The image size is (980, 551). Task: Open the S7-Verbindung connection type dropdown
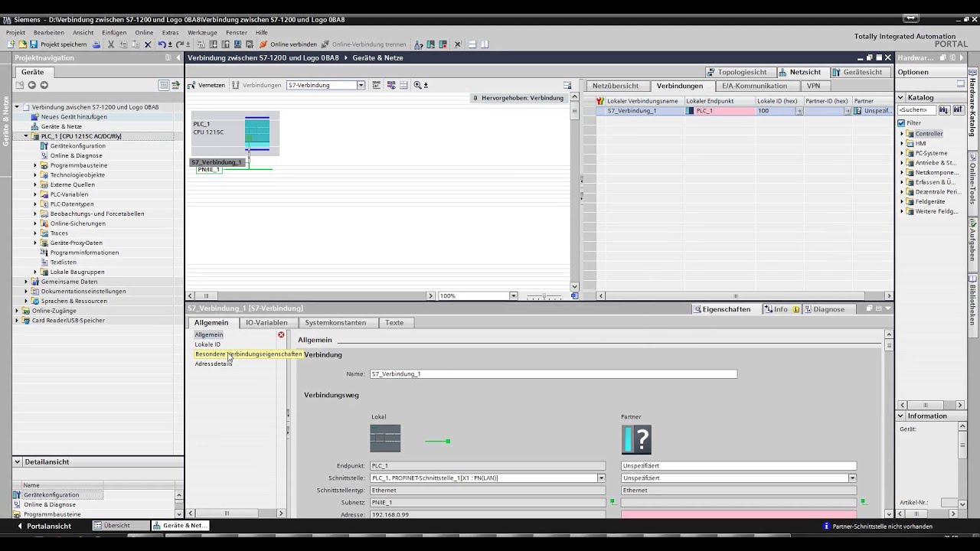[361, 85]
